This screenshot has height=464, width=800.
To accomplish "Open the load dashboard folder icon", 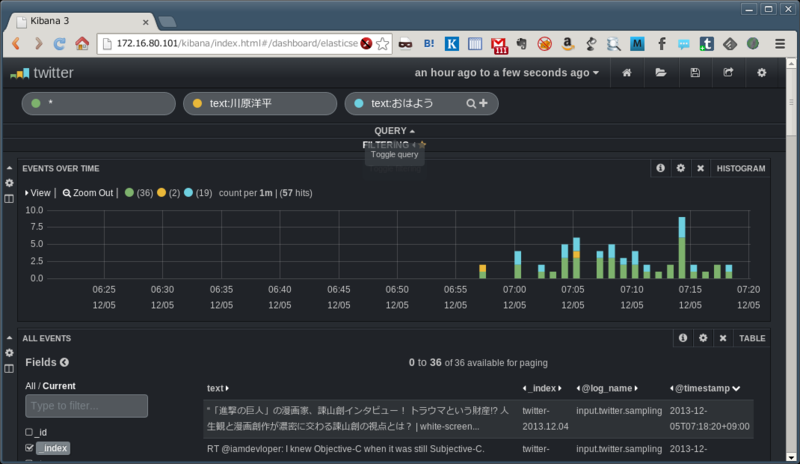I will click(x=661, y=72).
